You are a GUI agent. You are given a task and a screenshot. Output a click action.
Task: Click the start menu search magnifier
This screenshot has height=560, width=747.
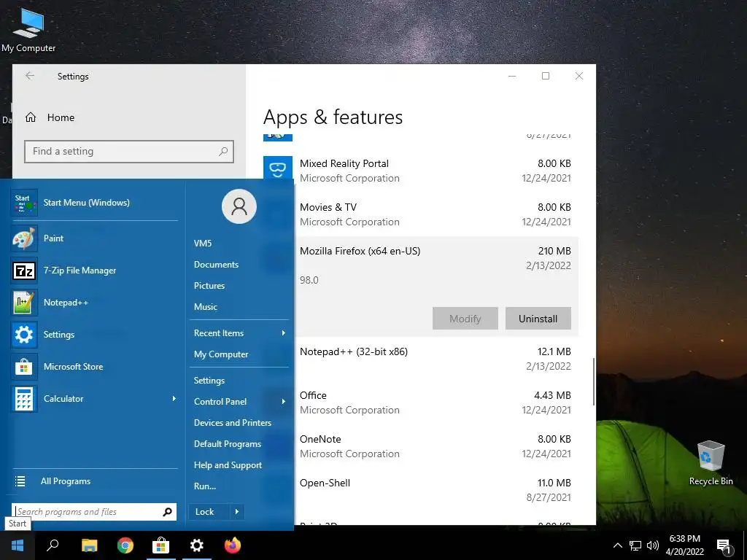[x=167, y=511]
